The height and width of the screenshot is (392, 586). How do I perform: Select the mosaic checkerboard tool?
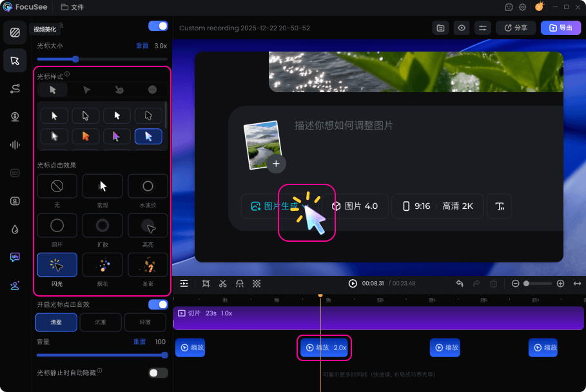pos(257,284)
